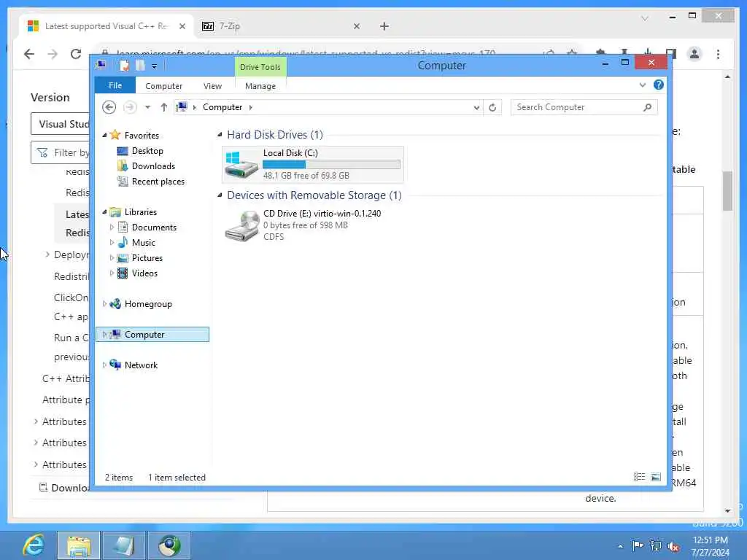Screen dimensions: 747x560
Task: Click the Search Computer magnifier icon
Action: pos(647,107)
